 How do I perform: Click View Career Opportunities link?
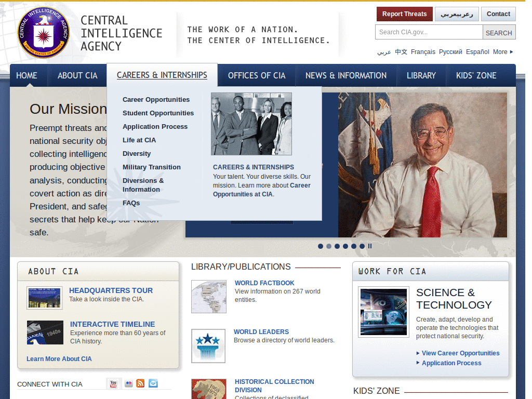[x=460, y=353]
